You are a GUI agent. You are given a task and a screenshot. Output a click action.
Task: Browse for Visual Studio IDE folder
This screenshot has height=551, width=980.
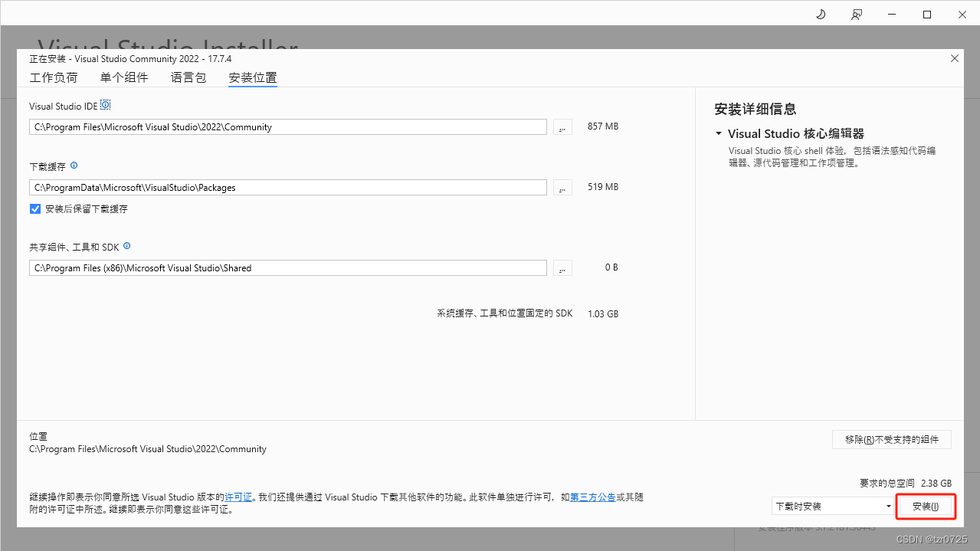[x=562, y=126]
